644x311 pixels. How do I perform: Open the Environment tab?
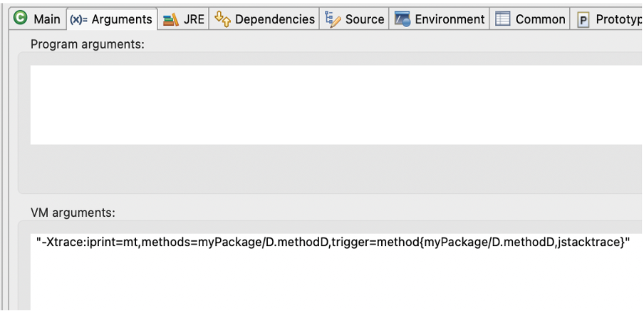pyautogui.click(x=440, y=19)
